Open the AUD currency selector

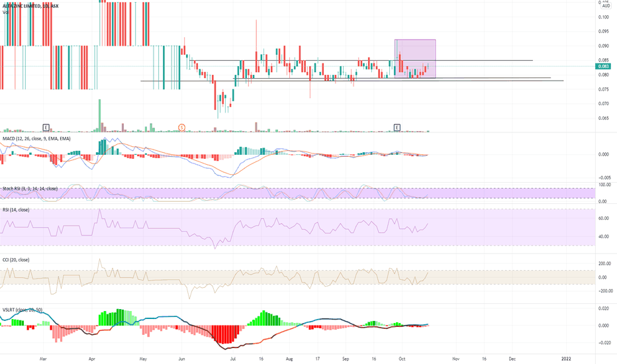(606, 6)
